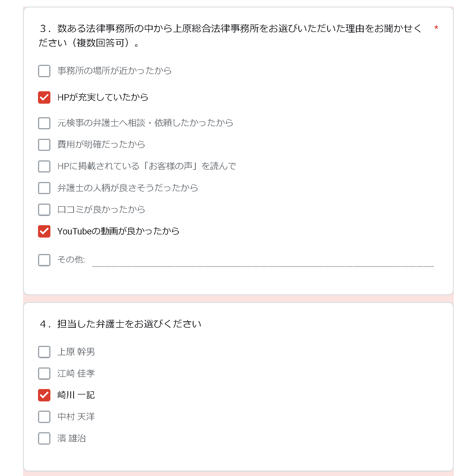Image resolution: width=476 pixels, height=476 pixels.
Task: Click question 4 担当した弁護士 title
Action: (x=120, y=324)
